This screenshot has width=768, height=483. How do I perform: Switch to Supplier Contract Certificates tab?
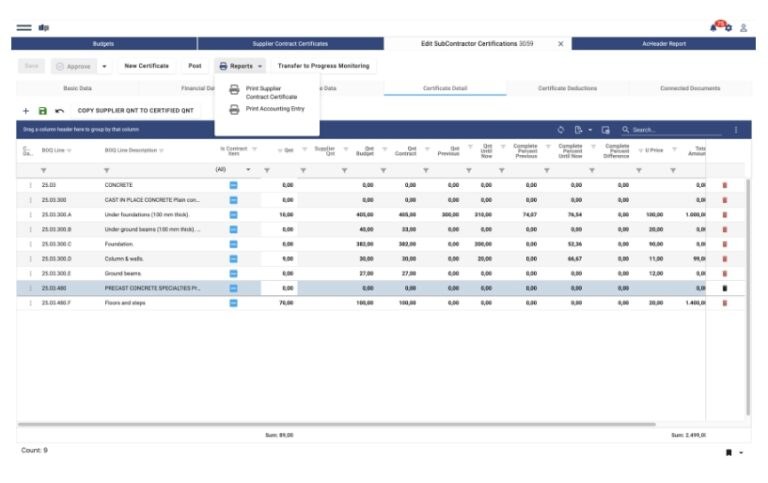click(290, 44)
